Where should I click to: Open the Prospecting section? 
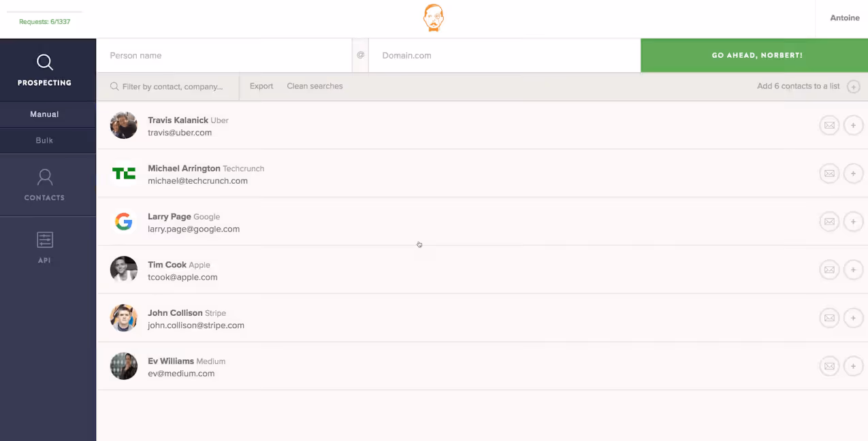pyautogui.click(x=44, y=70)
